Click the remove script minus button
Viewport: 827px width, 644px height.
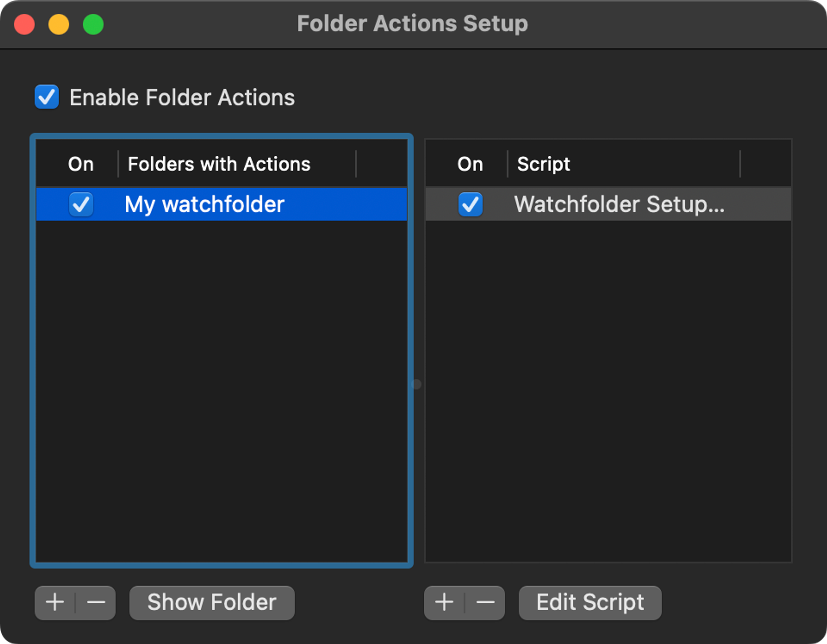(x=485, y=602)
